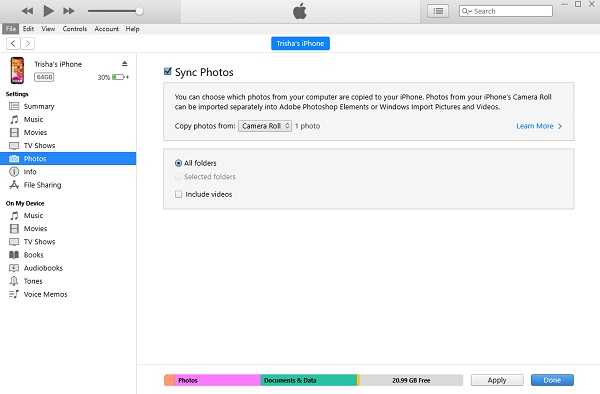
Task: Click the Done button
Action: pos(552,380)
